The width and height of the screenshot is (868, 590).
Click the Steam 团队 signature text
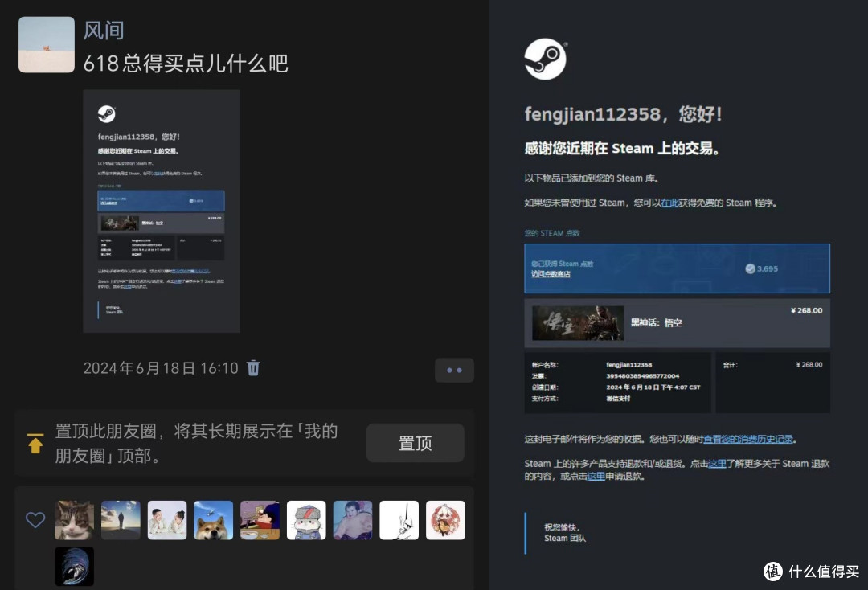(565, 538)
